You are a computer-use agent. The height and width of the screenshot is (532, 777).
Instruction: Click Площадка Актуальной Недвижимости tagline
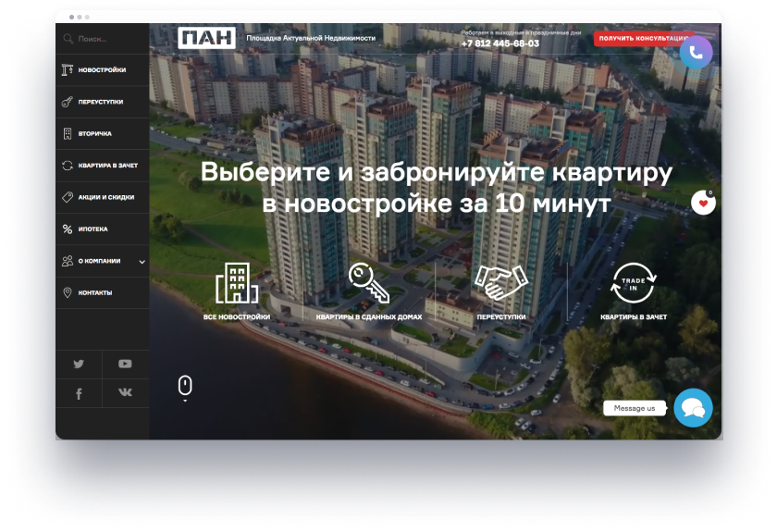311,38
